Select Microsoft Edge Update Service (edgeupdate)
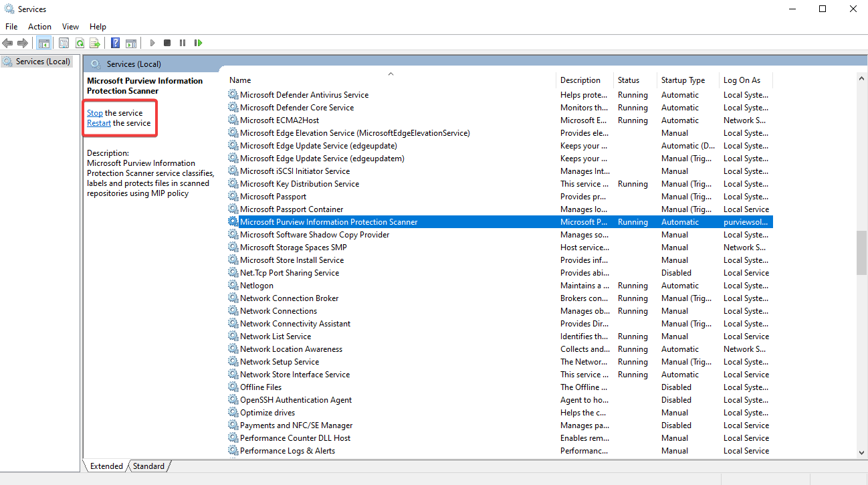This screenshot has height=485, width=868. 318,146
